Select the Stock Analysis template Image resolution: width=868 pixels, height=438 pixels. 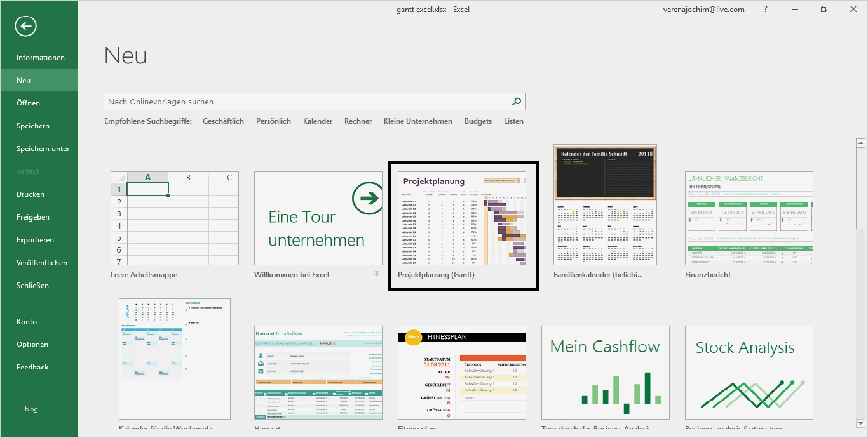(x=749, y=373)
